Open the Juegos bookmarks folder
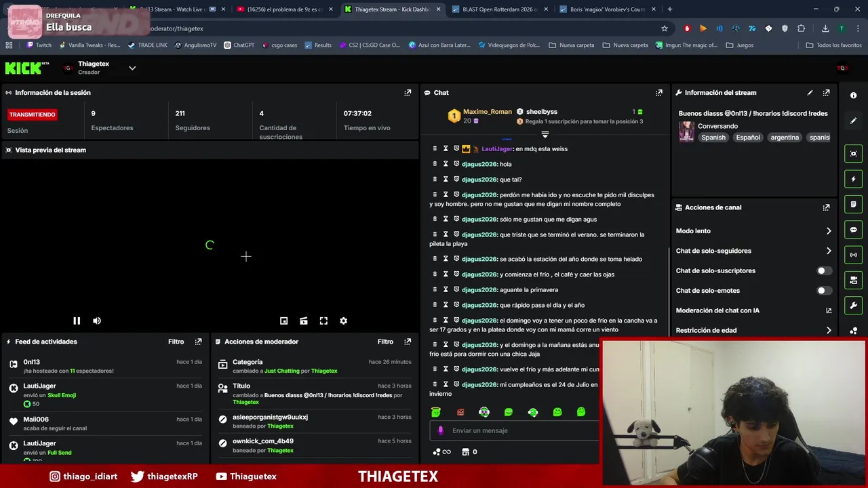The width and height of the screenshot is (868, 488). coord(739,45)
